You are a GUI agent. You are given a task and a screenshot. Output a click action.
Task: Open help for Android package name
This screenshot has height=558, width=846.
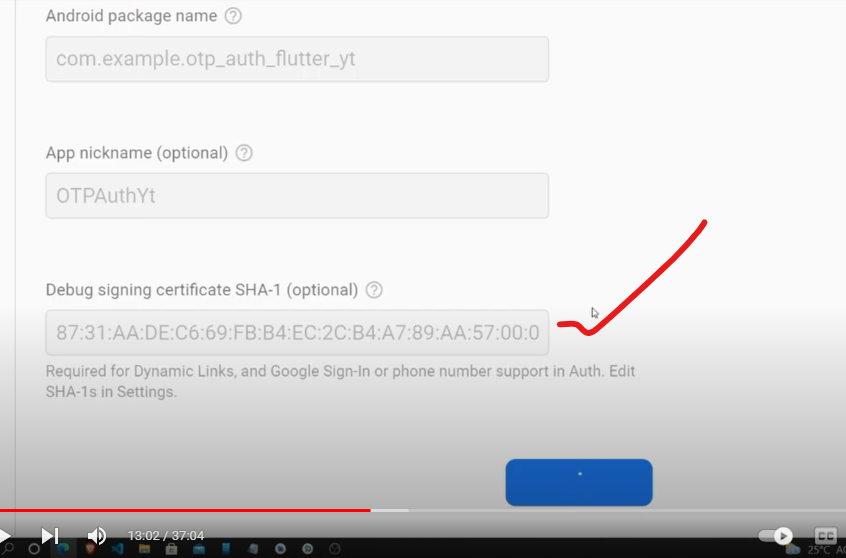click(x=233, y=16)
